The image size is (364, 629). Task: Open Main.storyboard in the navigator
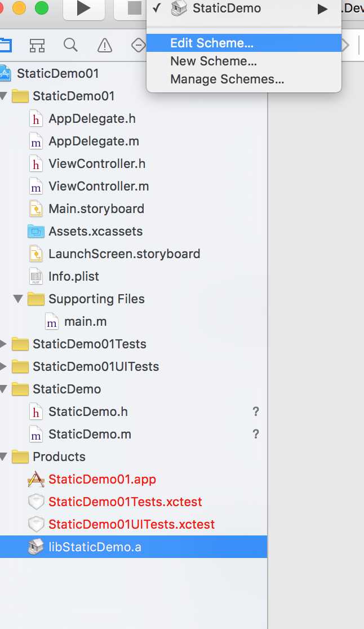[96, 209]
